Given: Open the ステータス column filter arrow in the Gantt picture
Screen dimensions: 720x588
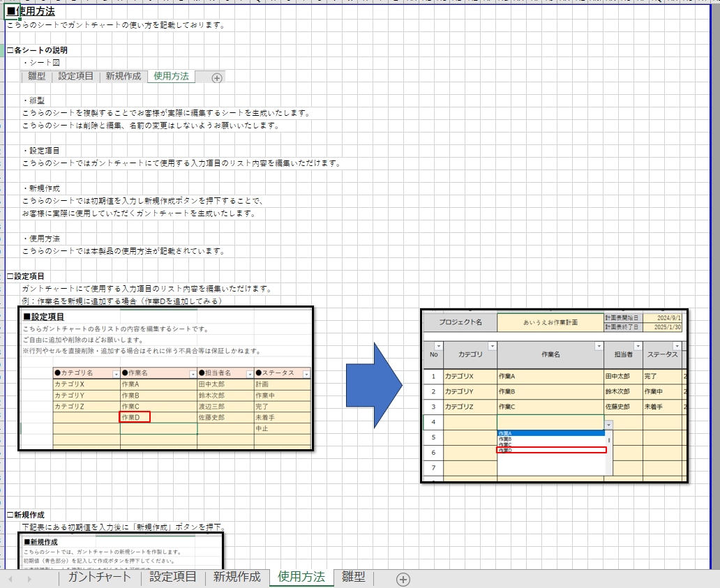Looking at the screenshot, I should [x=677, y=346].
